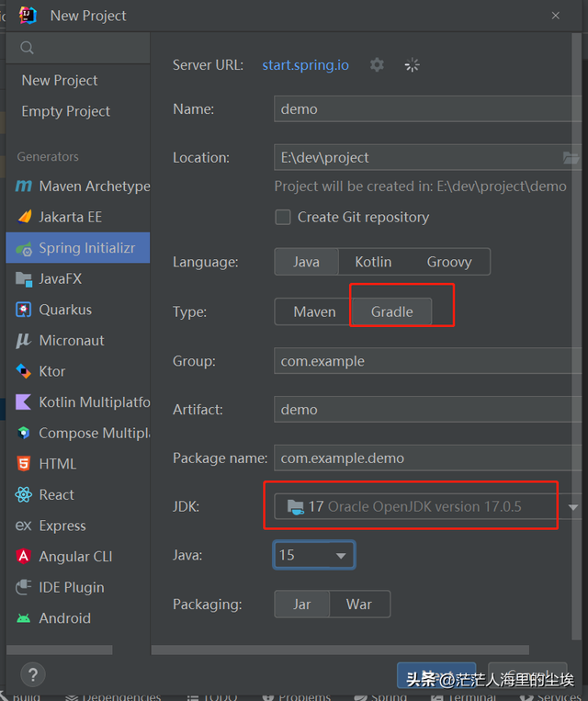This screenshot has height=701, width=588.
Task: Click the HTML5 shield icon
Action: click(24, 464)
